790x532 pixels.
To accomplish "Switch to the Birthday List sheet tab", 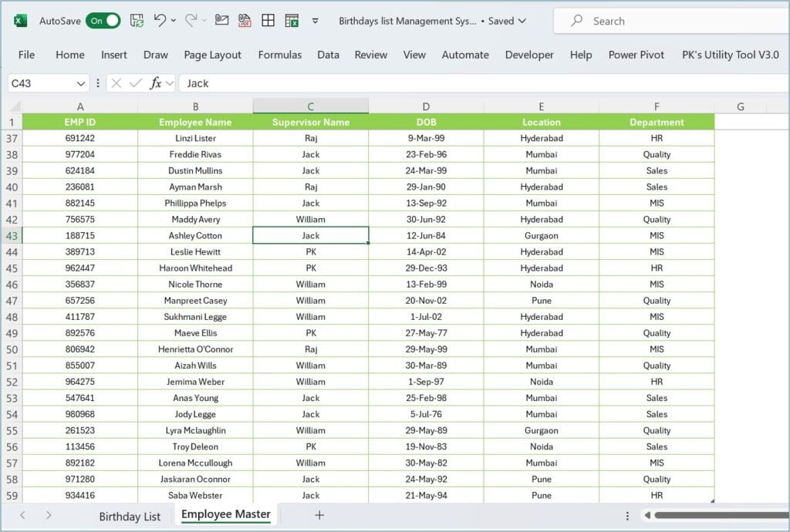I will (129, 517).
